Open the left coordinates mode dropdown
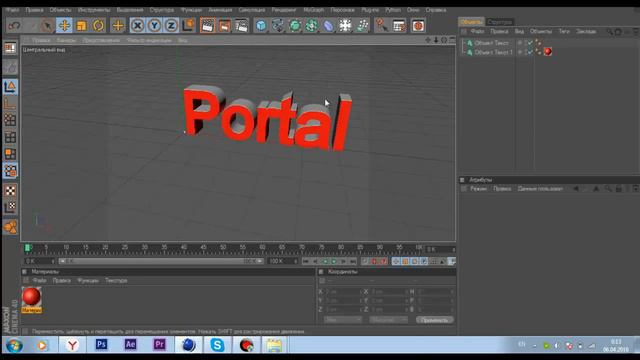 coord(343,320)
